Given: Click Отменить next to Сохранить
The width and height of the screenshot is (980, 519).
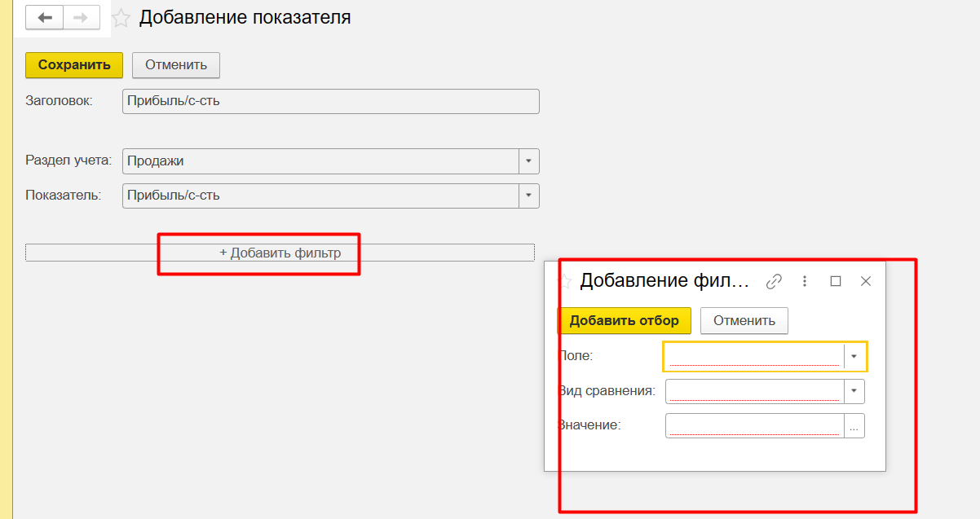Looking at the screenshot, I should (x=176, y=65).
